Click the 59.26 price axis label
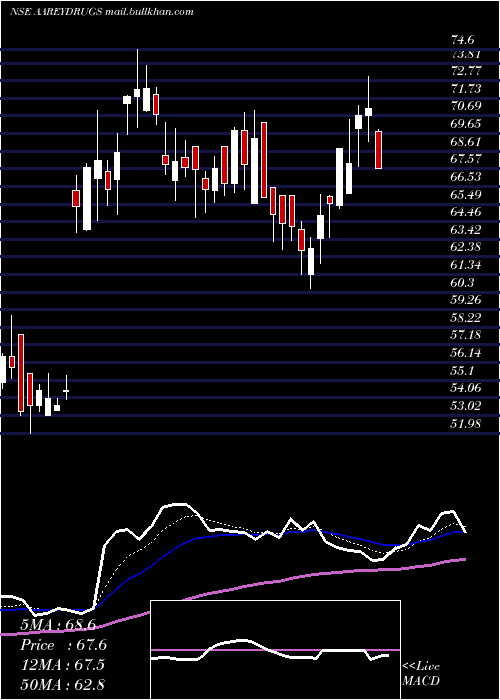 467,300
